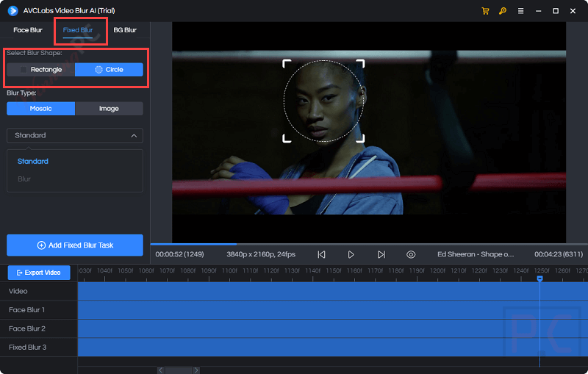Click timeline scrollbar right arrow

click(x=196, y=370)
